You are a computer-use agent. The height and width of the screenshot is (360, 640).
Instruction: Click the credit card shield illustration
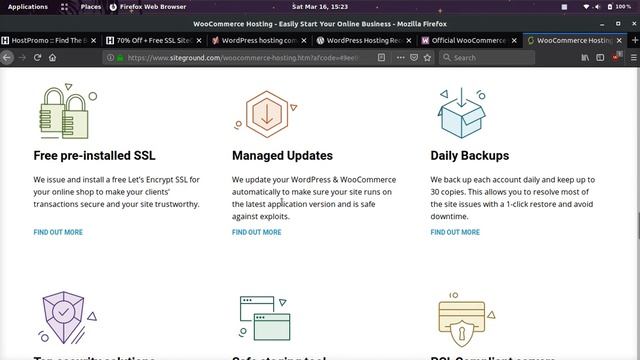point(466,319)
